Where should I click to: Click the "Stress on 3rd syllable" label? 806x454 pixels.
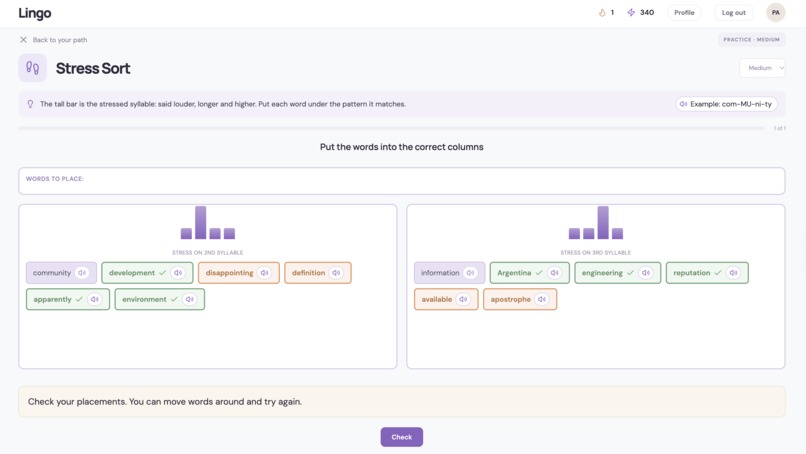point(596,252)
